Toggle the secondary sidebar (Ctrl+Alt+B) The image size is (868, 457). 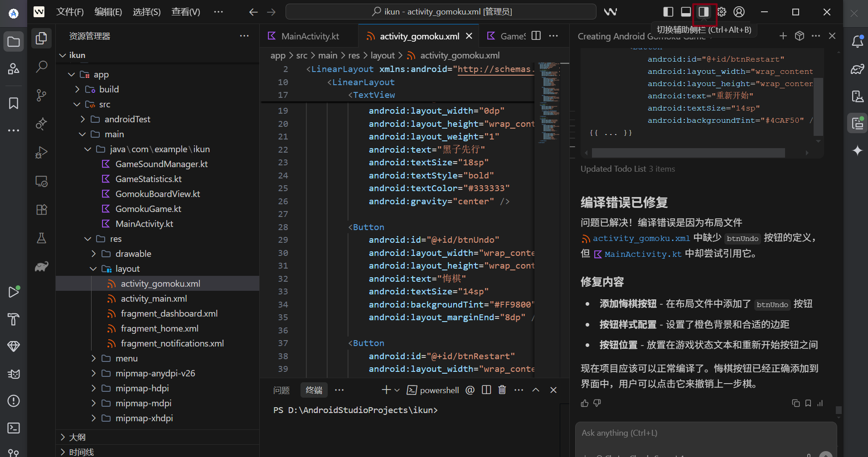click(703, 12)
